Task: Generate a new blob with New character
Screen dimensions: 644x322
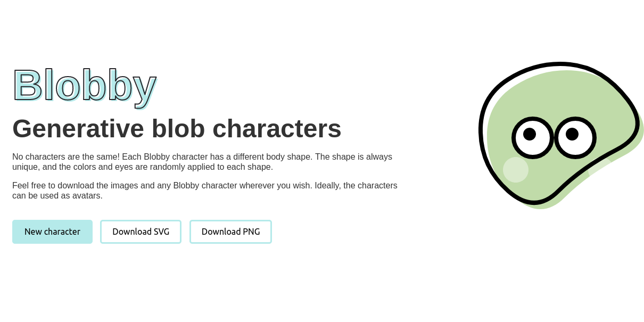Action: 52,232
